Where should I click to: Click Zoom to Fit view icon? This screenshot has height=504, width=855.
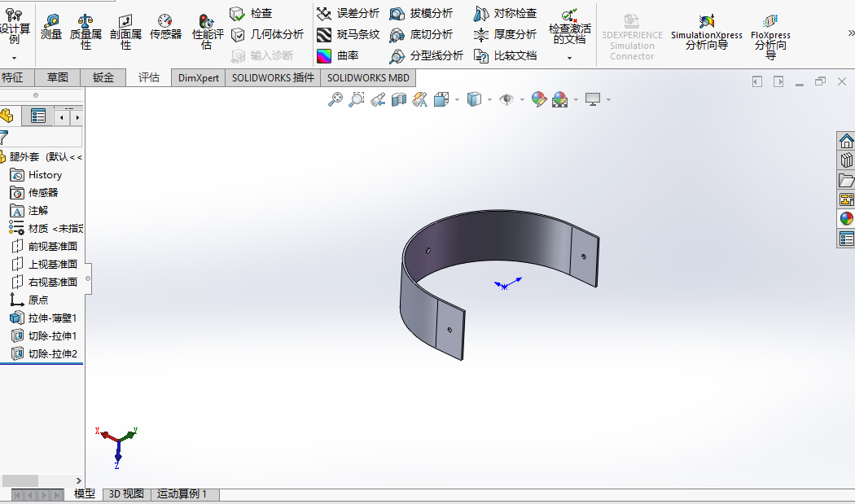pyautogui.click(x=335, y=99)
